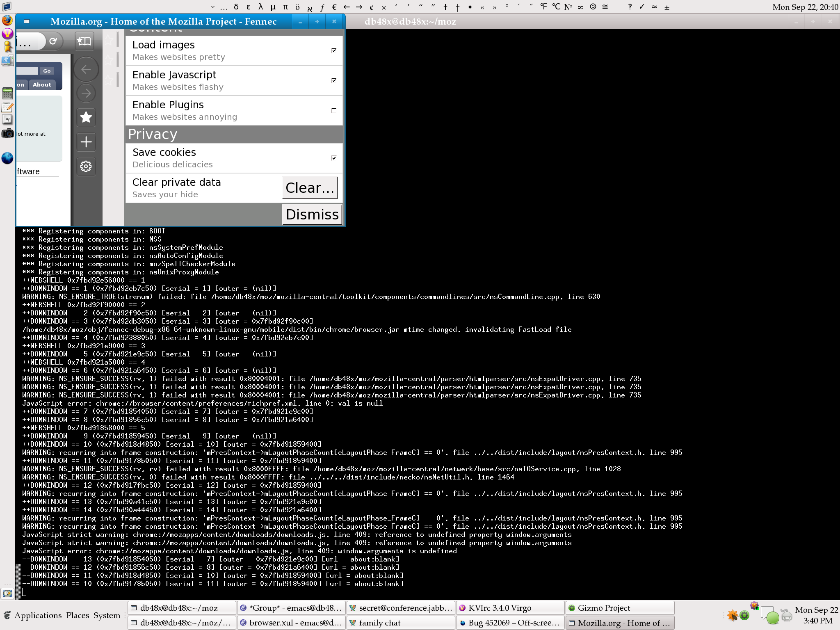Open the Fennec window menu button
The width and height of the screenshot is (840, 630).
(x=27, y=21)
